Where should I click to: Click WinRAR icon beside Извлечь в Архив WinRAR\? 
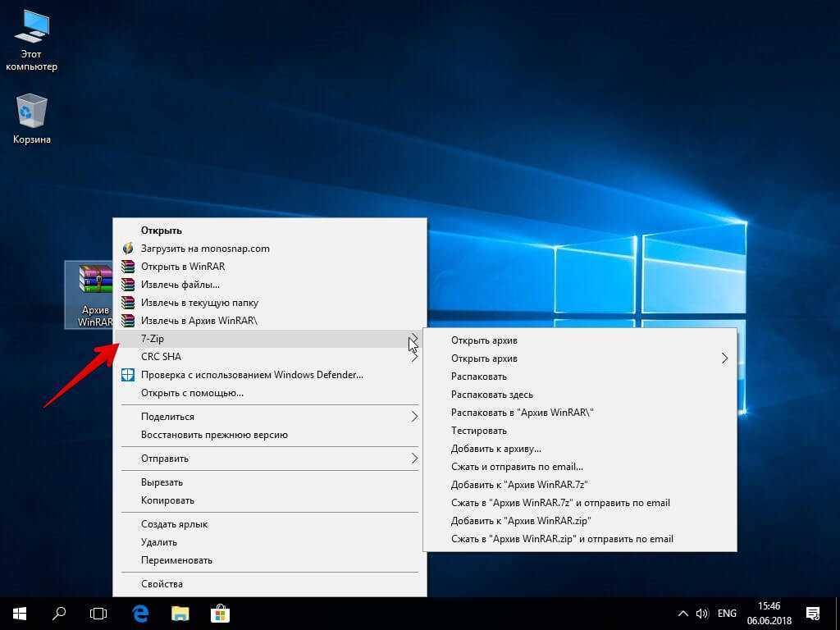click(127, 321)
